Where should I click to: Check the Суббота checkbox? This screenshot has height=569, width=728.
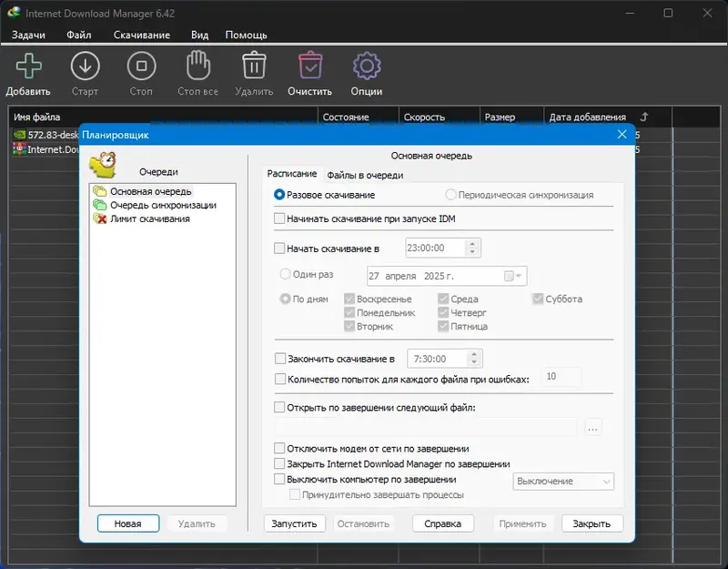537,299
